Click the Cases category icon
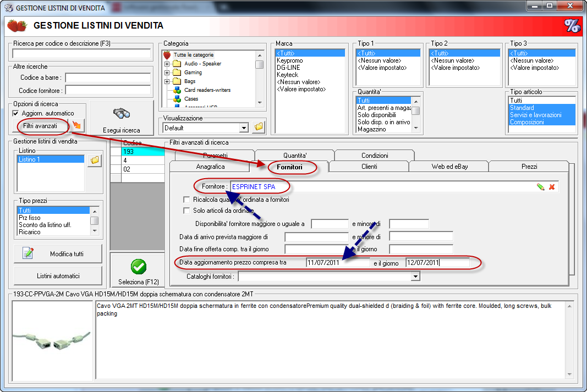This screenshot has width=587, height=392. 177,99
